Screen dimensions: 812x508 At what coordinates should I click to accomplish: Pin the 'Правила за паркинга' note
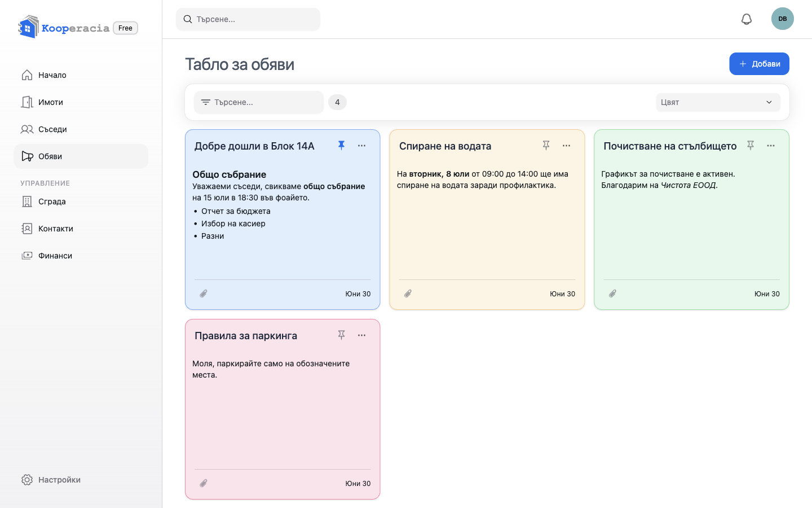341,335
